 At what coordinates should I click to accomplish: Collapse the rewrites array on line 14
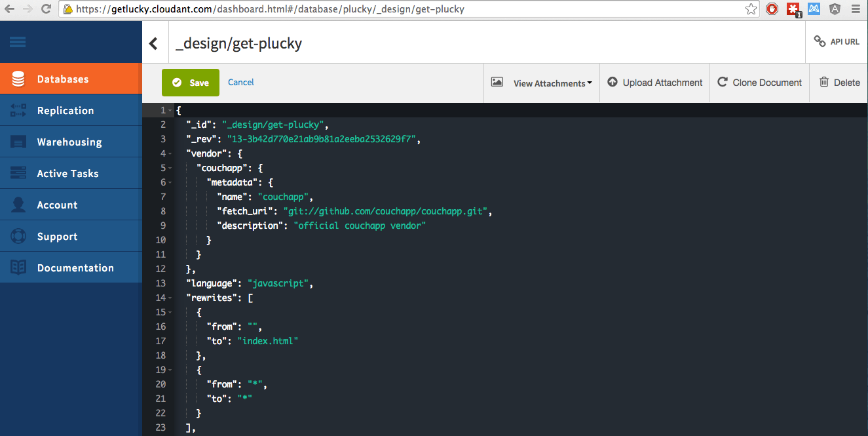[x=169, y=297]
